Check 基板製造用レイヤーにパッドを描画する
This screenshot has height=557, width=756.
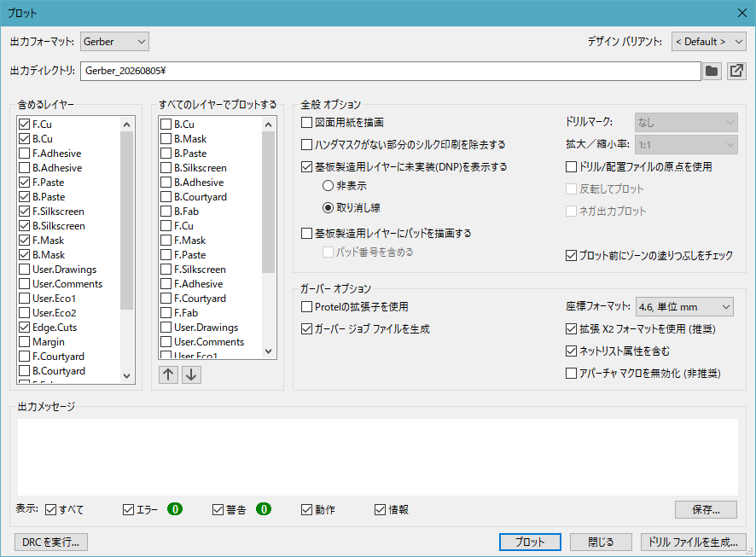[x=306, y=233]
